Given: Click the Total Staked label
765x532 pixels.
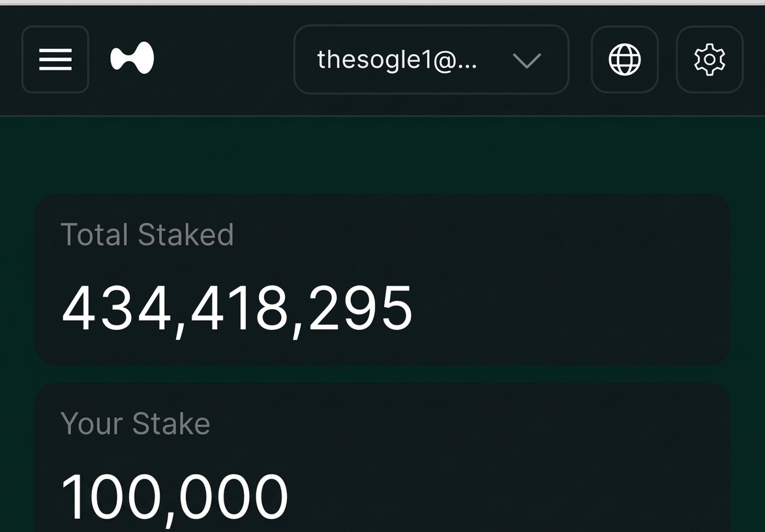Looking at the screenshot, I should click(x=147, y=235).
